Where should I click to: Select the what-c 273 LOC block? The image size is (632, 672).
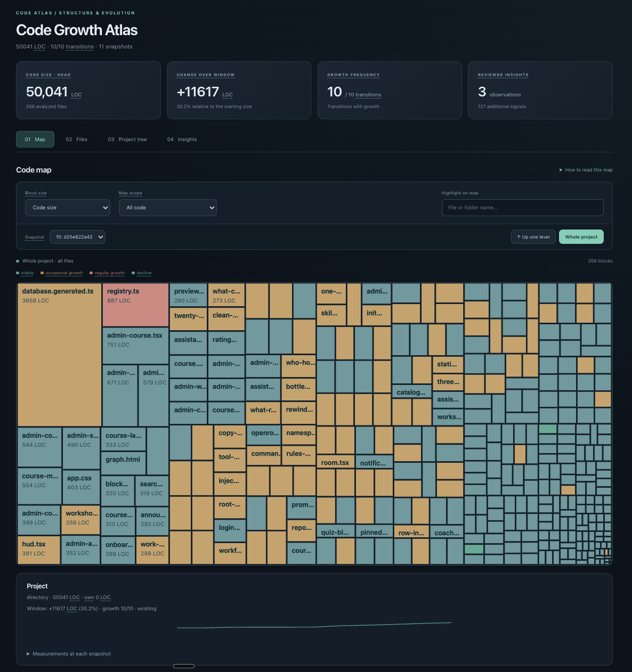coord(226,295)
